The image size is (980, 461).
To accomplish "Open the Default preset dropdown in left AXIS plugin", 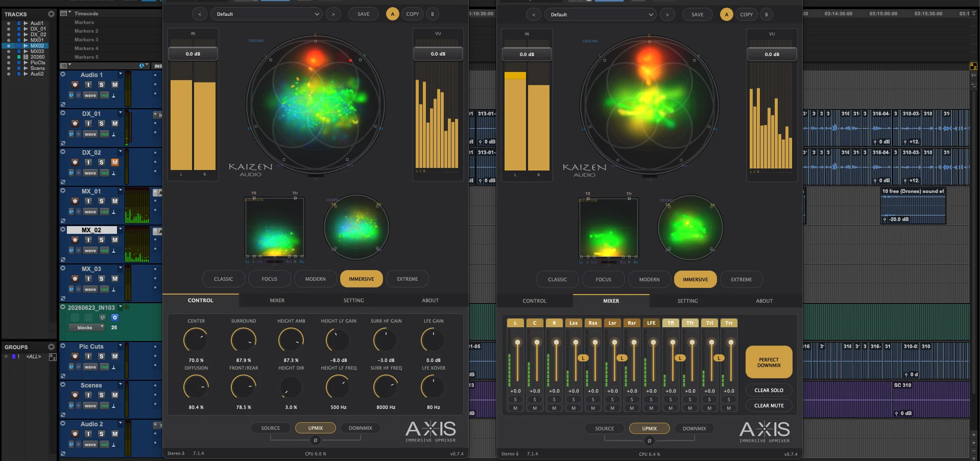I will tap(267, 14).
